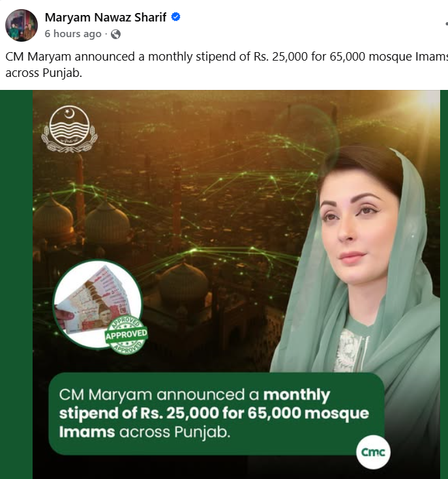
Task: Click the green announcement banner in image
Action: (x=215, y=414)
